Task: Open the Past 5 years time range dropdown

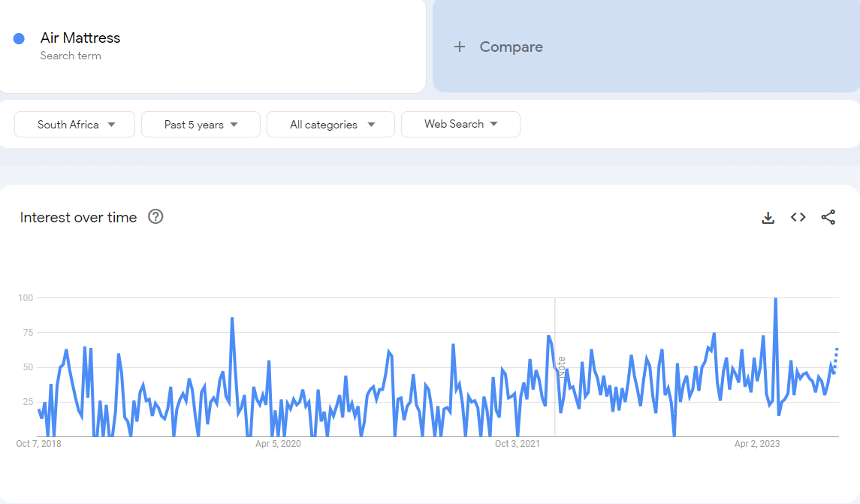Action: 201,125
